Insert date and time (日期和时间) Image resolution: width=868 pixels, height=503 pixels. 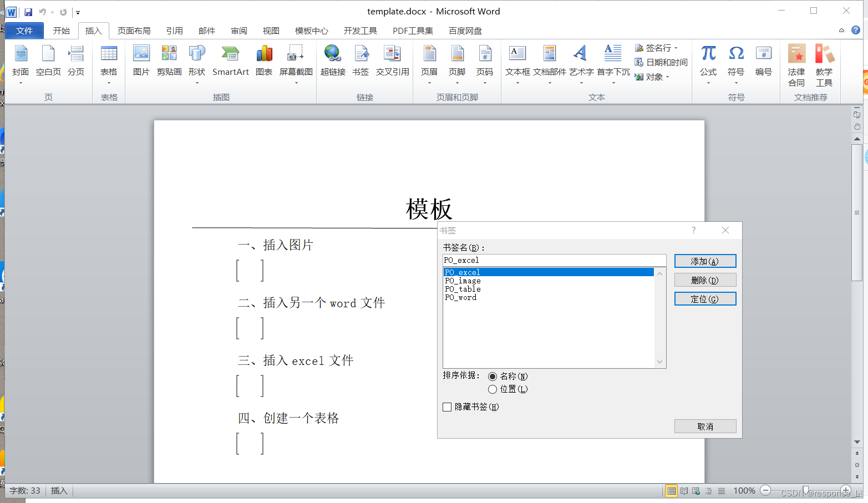tap(661, 63)
